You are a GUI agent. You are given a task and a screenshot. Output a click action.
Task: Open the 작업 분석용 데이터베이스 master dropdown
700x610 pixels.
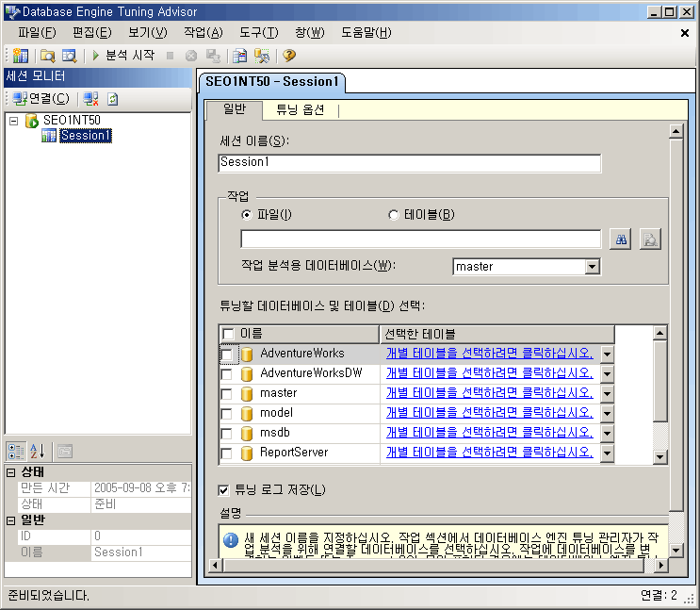(592, 267)
